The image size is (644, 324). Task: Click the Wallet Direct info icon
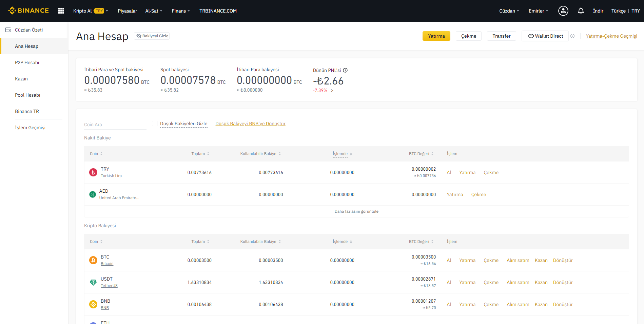[x=572, y=36]
